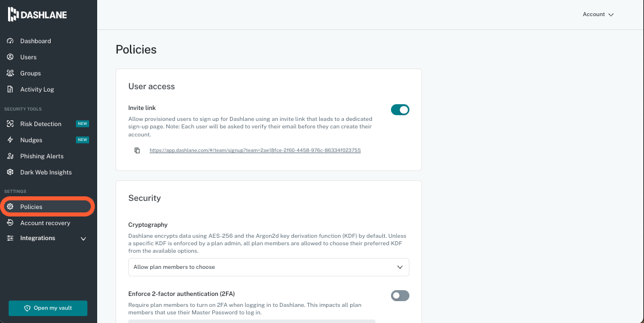Open the team signup invite URL
Viewport: 644px width, 323px height.
pos(255,150)
